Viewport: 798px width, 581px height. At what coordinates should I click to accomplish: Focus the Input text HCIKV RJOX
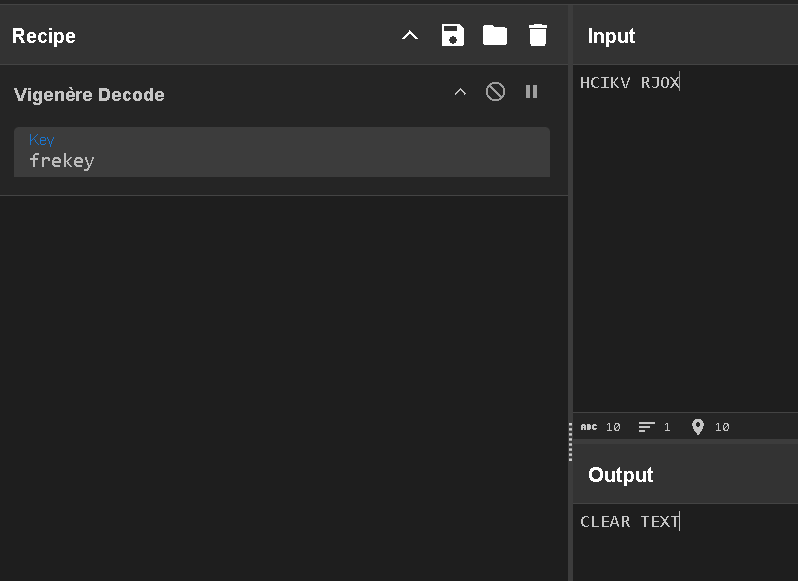pos(629,83)
